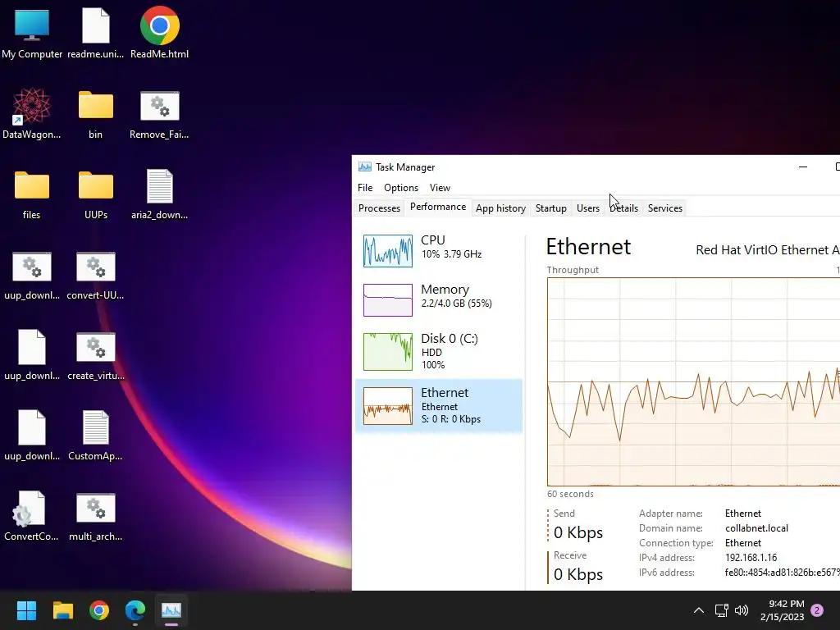Image resolution: width=840 pixels, height=630 pixels.
Task: Open the readme.uni... file icon
Action: tap(95, 34)
